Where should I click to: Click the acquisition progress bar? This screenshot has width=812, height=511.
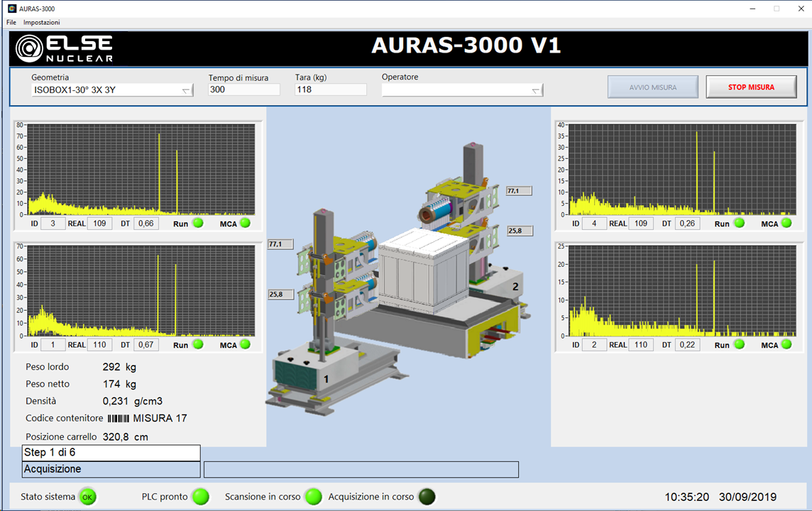pos(361,469)
